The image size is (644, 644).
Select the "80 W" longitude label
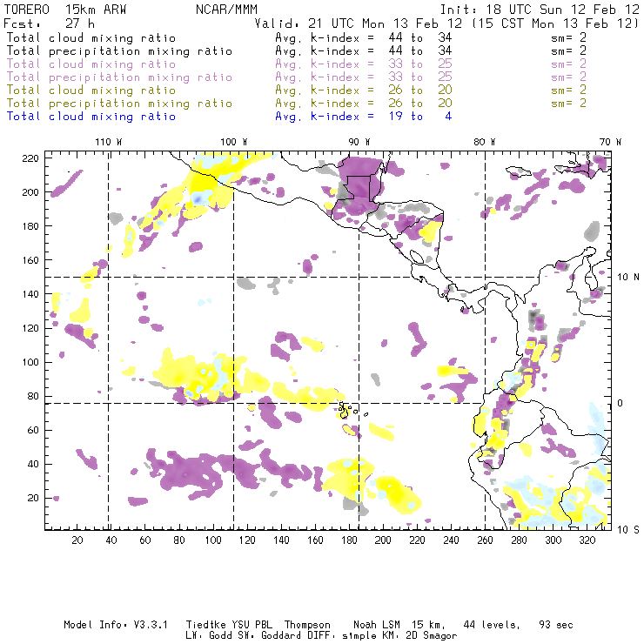(485, 142)
